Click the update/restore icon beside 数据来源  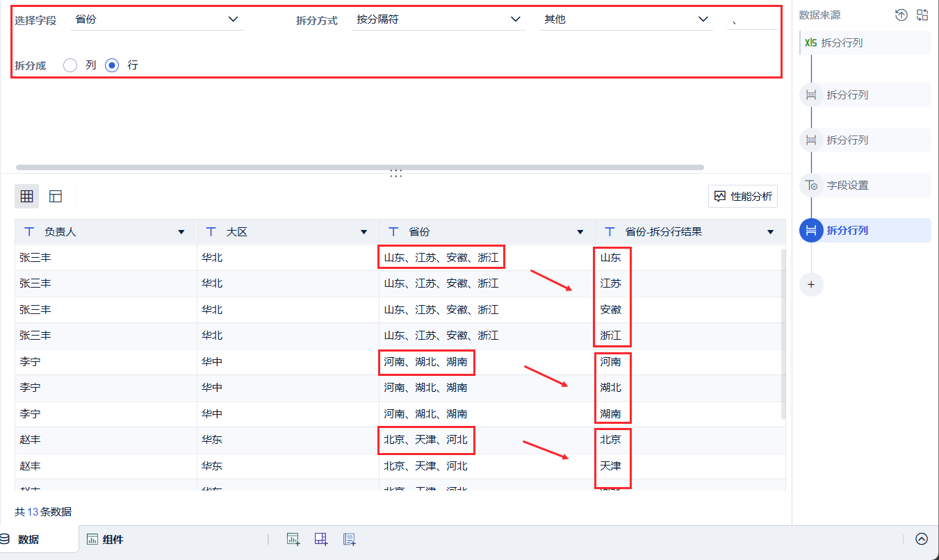[x=901, y=15]
